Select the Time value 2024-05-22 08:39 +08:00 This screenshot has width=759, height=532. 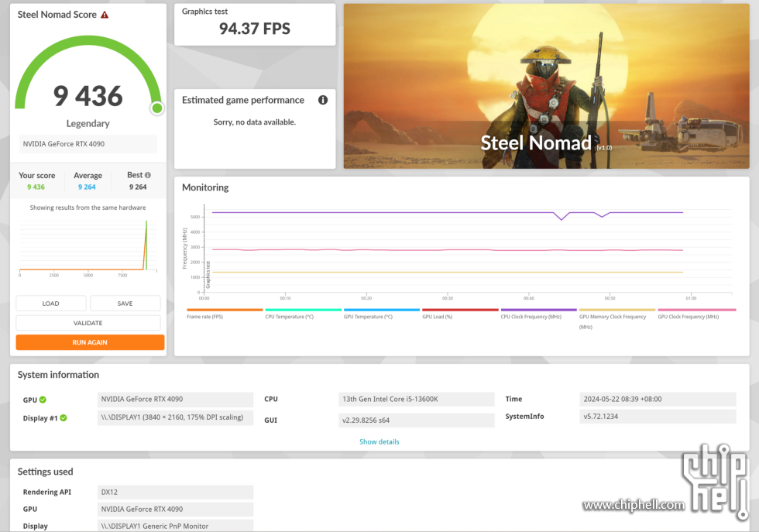click(658, 400)
